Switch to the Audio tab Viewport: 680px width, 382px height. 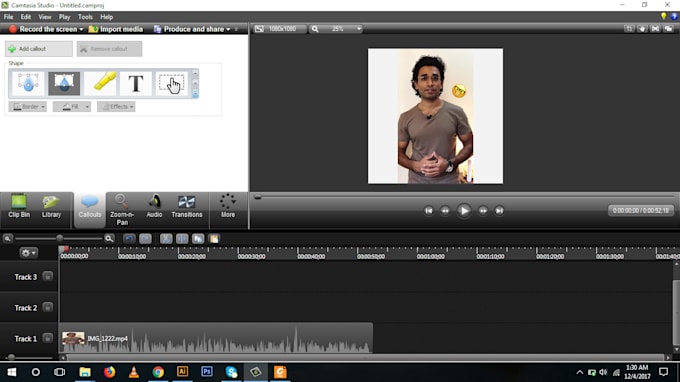click(154, 207)
